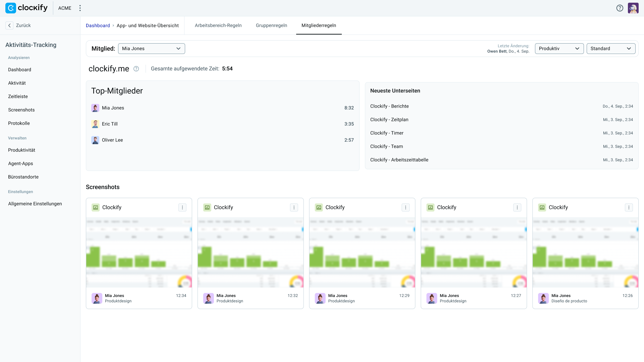The image size is (644, 362).
Task: Click the app icon on the 12:34 screenshot card
Action: [x=96, y=207]
